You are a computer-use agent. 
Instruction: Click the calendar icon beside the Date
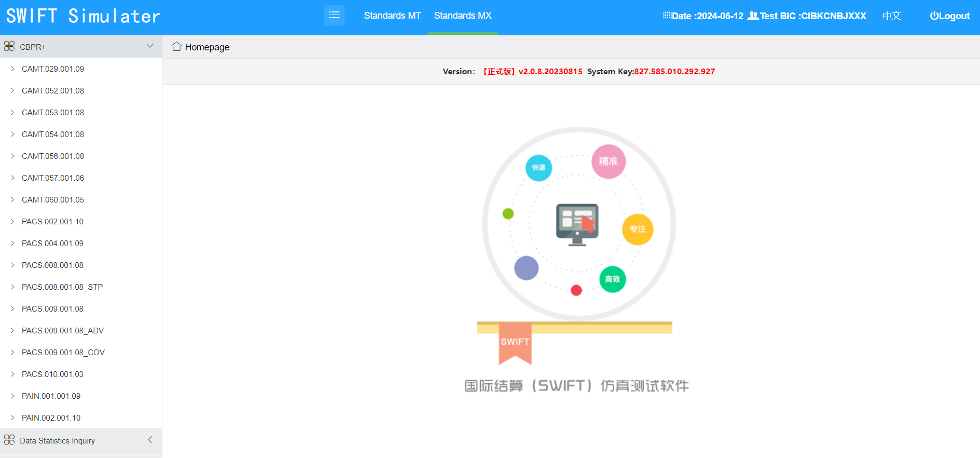tap(667, 16)
